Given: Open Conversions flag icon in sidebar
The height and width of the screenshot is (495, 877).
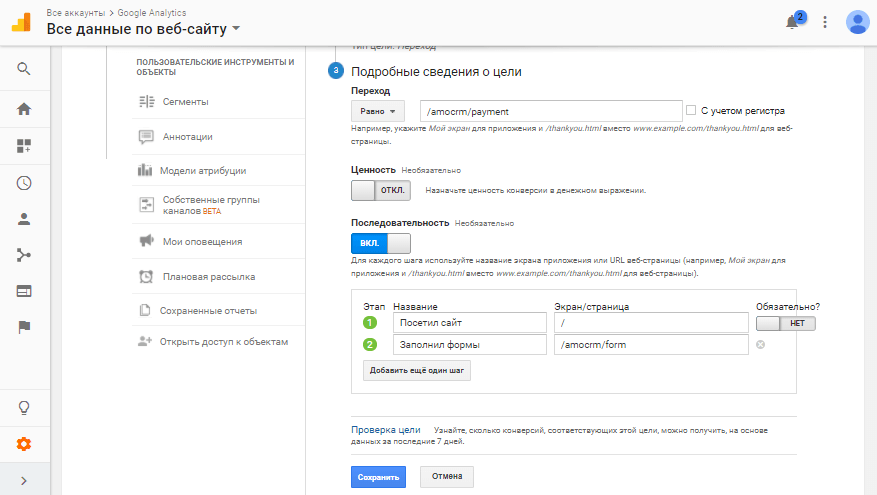Looking at the screenshot, I should (24, 327).
